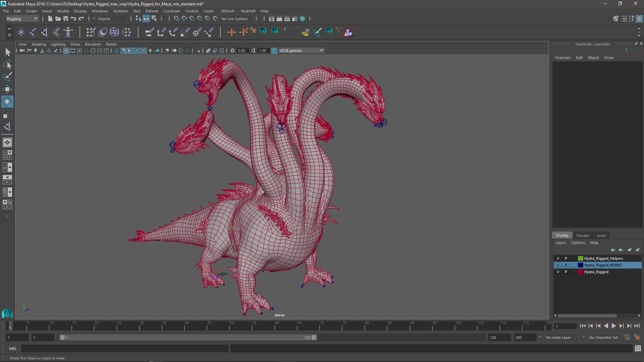The image size is (644, 362).
Task: Open Render Settings icon
Action: (x=295, y=19)
